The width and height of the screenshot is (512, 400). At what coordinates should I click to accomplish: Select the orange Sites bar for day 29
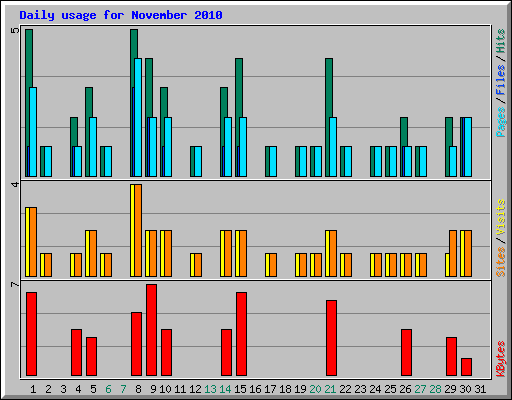[453, 253]
